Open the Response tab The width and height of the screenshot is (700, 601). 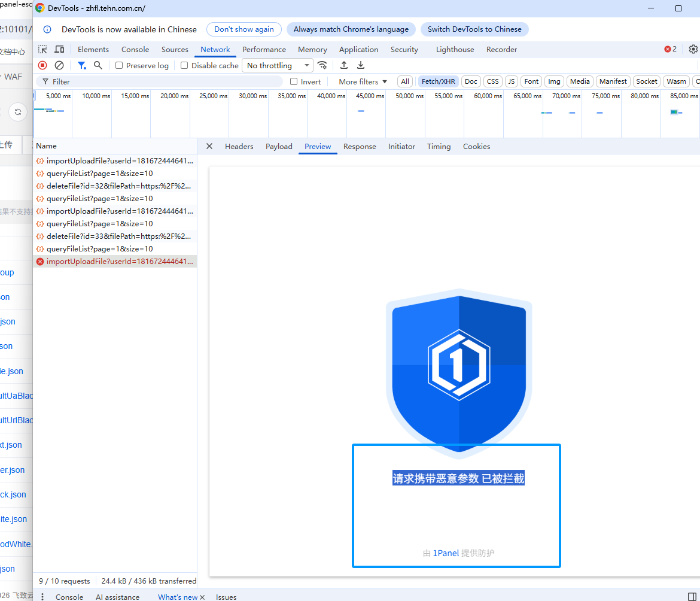[x=360, y=147]
